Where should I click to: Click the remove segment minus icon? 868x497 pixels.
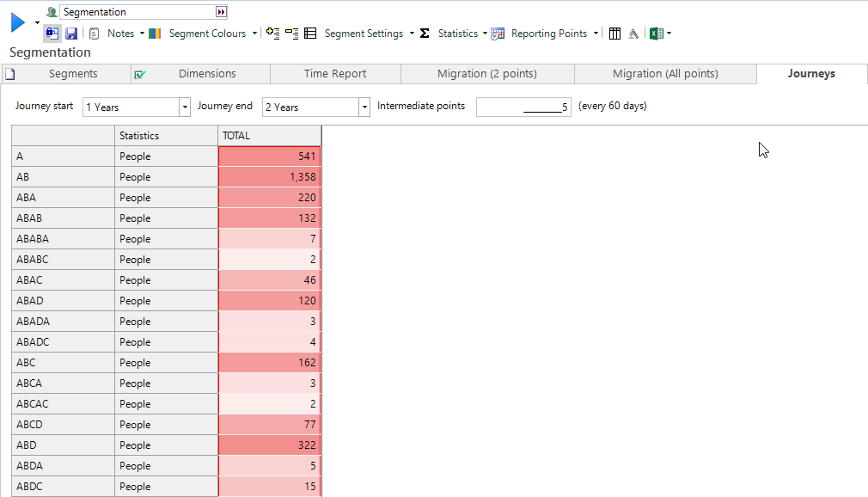pos(292,34)
